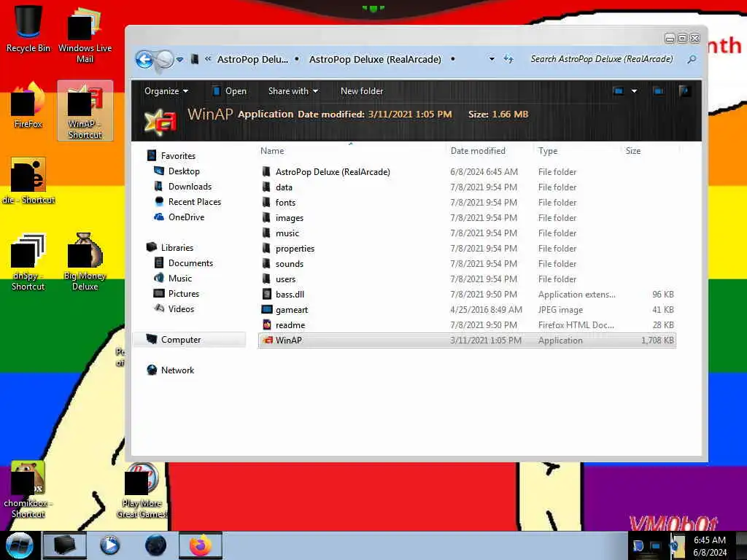The image size is (747, 560).
Task: Click New folder in toolbar
Action: [362, 91]
